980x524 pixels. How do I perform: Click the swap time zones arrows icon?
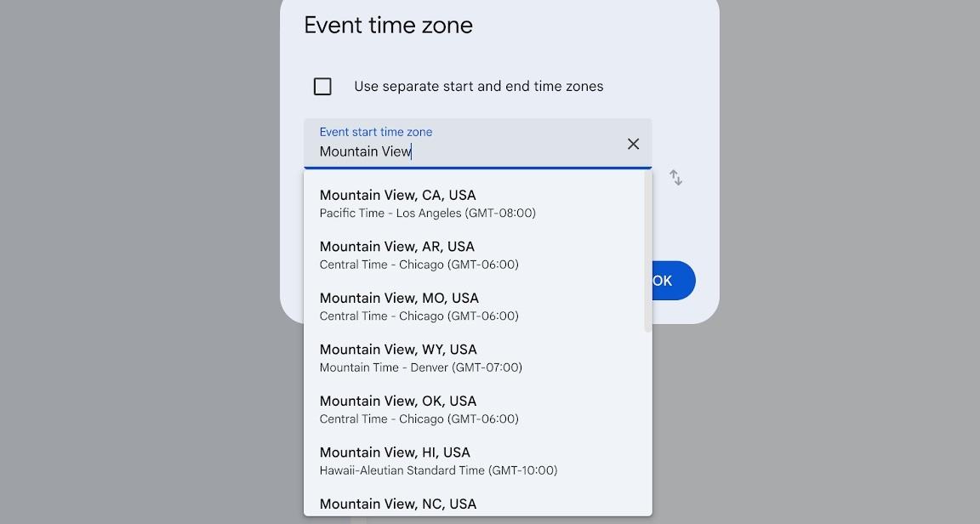click(675, 177)
